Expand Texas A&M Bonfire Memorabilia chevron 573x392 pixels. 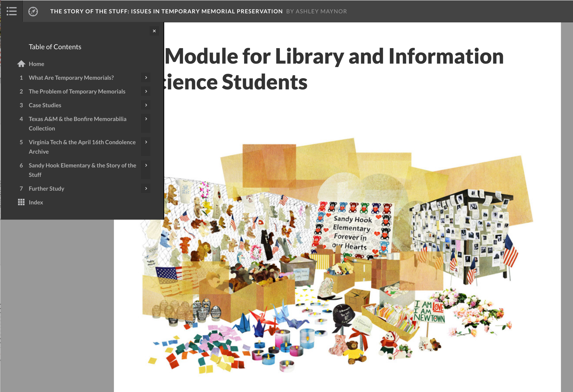[146, 119]
